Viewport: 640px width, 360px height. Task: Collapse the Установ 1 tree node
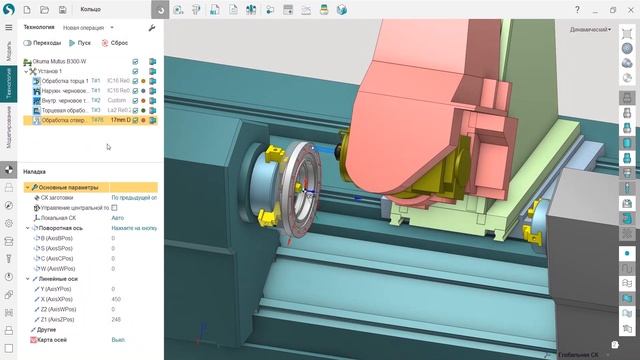tap(26, 71)
